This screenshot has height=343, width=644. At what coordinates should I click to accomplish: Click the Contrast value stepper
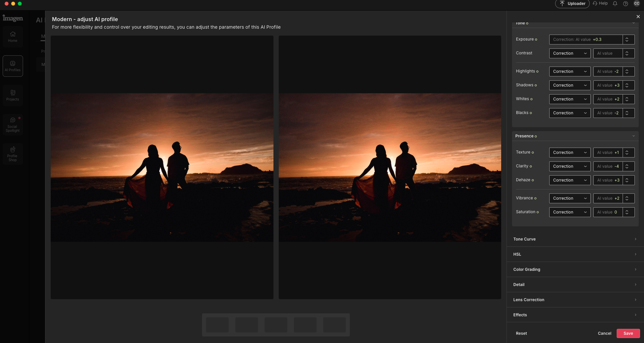627,53
